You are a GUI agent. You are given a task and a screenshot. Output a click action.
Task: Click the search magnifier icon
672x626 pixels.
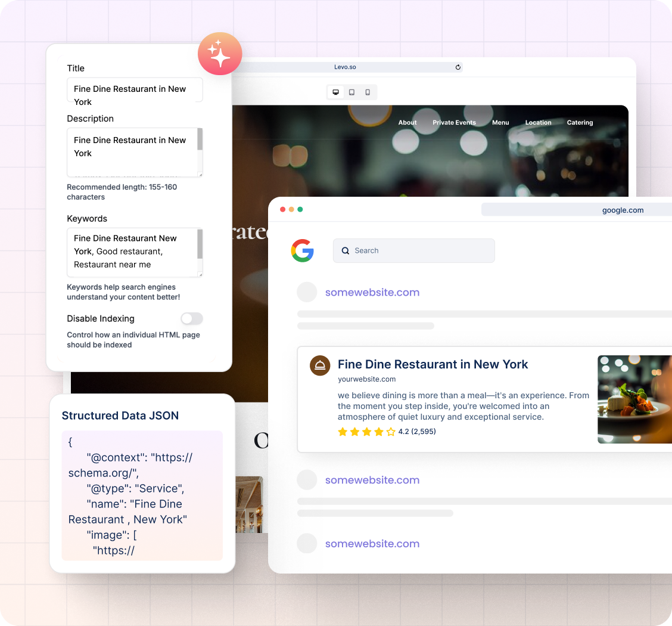pos(346,251)
